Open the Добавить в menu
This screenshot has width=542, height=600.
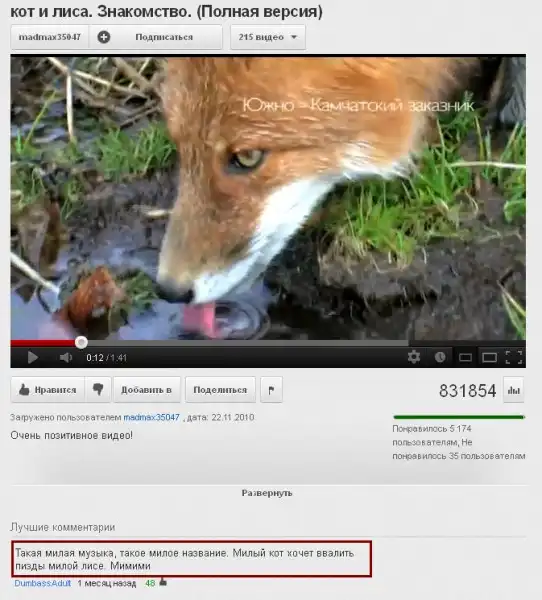point(147,390)
